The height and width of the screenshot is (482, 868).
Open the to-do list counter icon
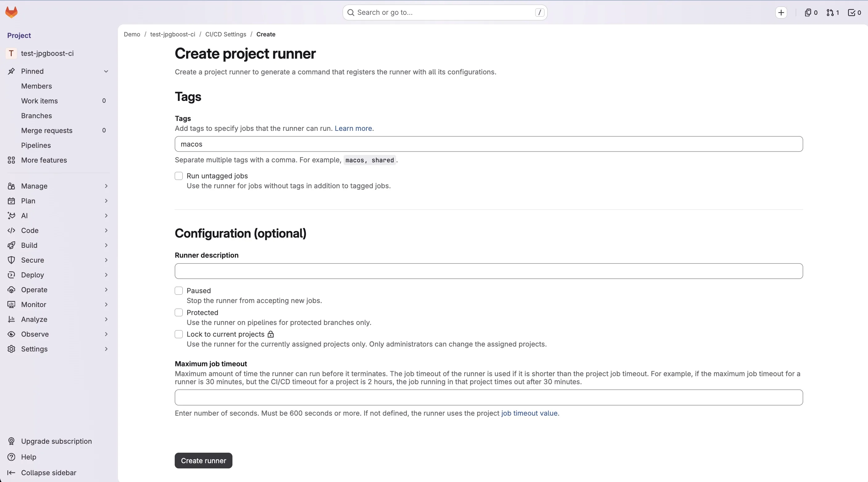point(852,12)
